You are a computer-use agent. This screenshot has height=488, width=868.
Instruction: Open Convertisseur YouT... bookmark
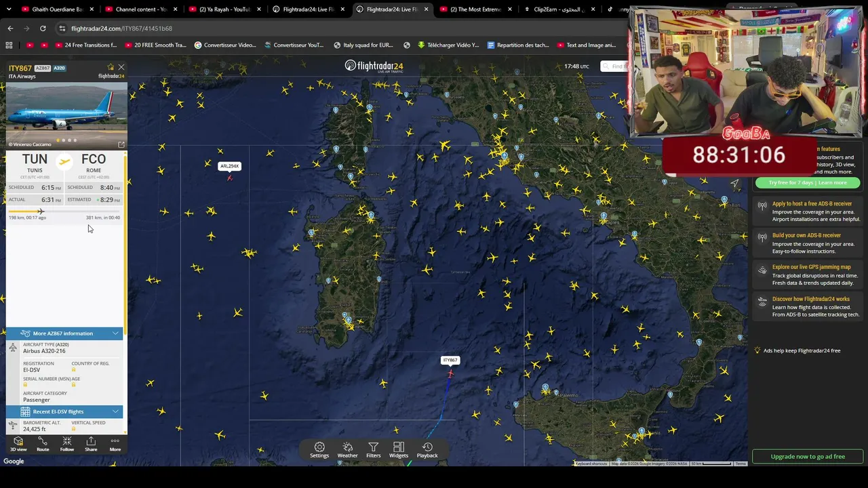(294, 45)
